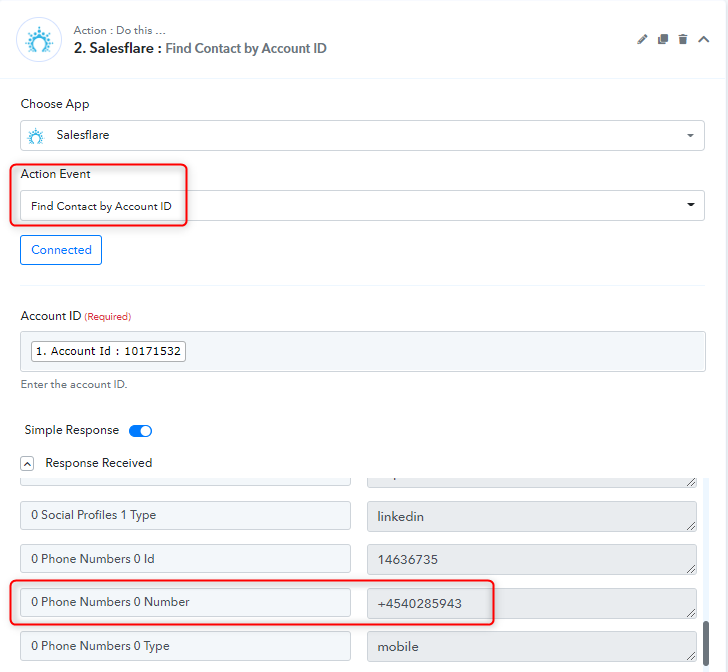
Task: Delete the step with trash icon
Action: click(682, 39)
